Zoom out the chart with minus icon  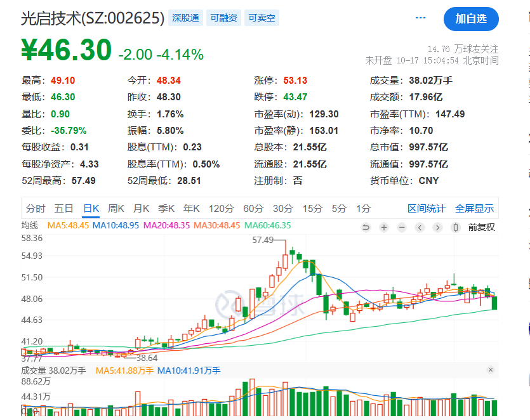coord(402,227)
